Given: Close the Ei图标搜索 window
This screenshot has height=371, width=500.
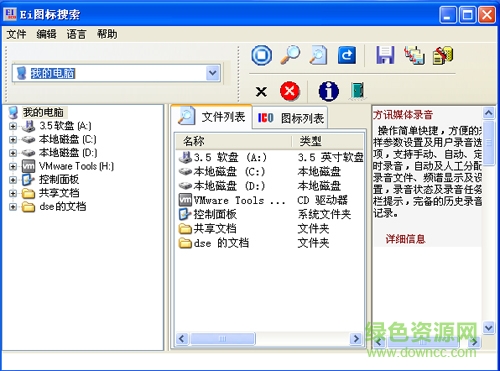Looking at the screenshot, I should 487,15.
